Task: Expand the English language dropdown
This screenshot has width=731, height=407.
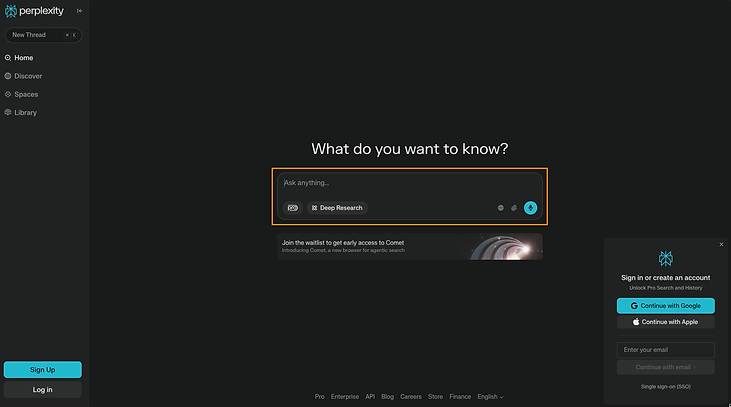Action: tap(490, 397)
